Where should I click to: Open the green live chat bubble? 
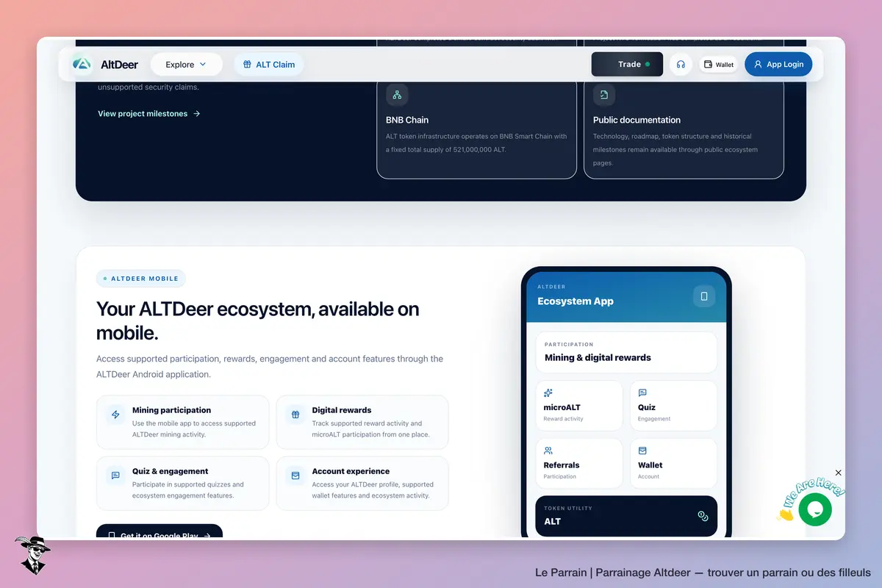click(x=815, y=509)
